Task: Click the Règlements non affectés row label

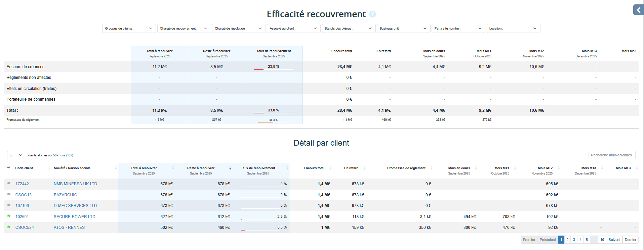Action: click(29, 78)
